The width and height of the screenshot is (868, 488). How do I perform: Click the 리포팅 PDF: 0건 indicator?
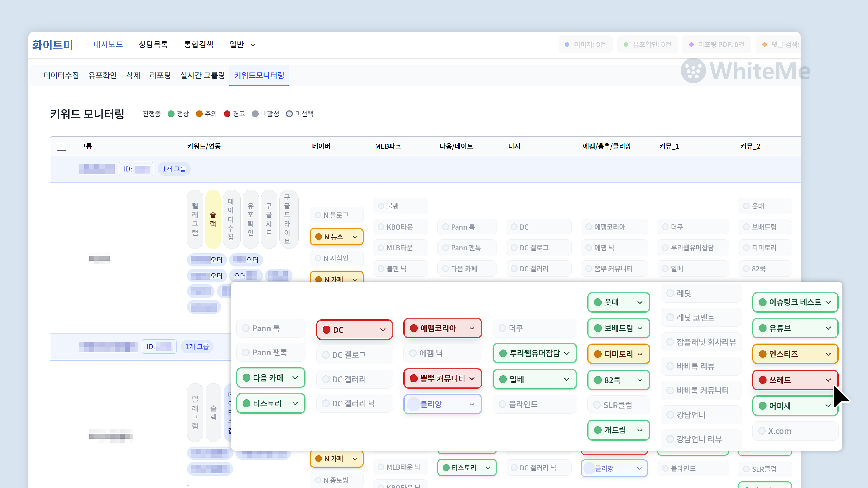[x=716, y=44]
